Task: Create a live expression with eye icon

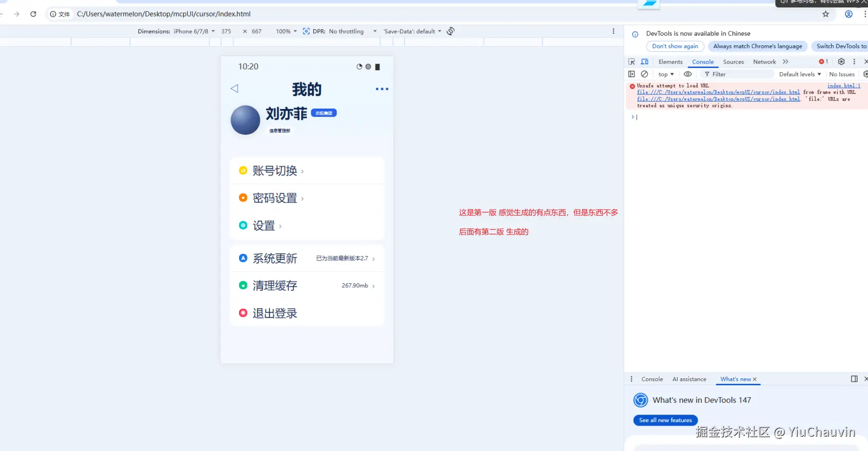Action: [x=688, y=74]
